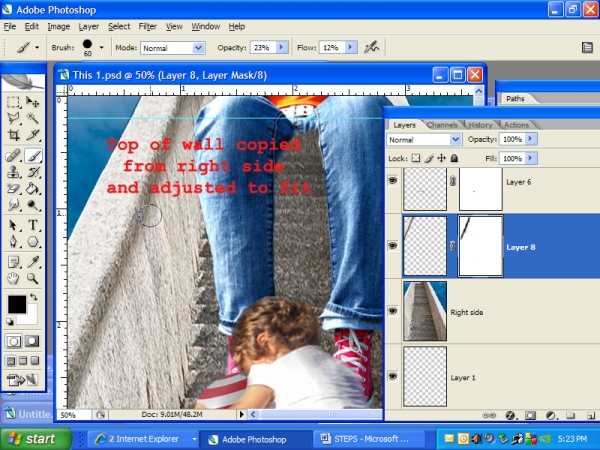Select the Move tool
Viewport: 600px width, 450px height.
click(33, 102)
